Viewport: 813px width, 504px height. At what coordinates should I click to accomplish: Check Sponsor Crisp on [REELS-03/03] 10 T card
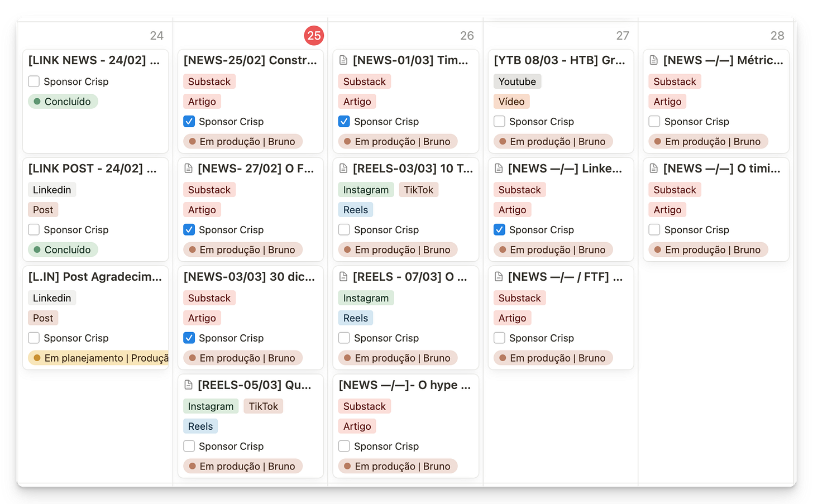tap(344, 230)
